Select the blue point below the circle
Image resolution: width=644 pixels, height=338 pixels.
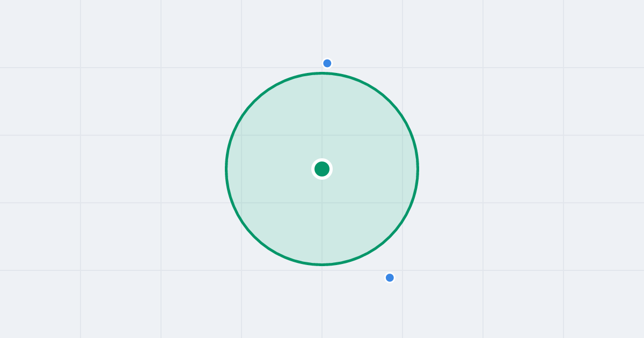coord(390,277)
